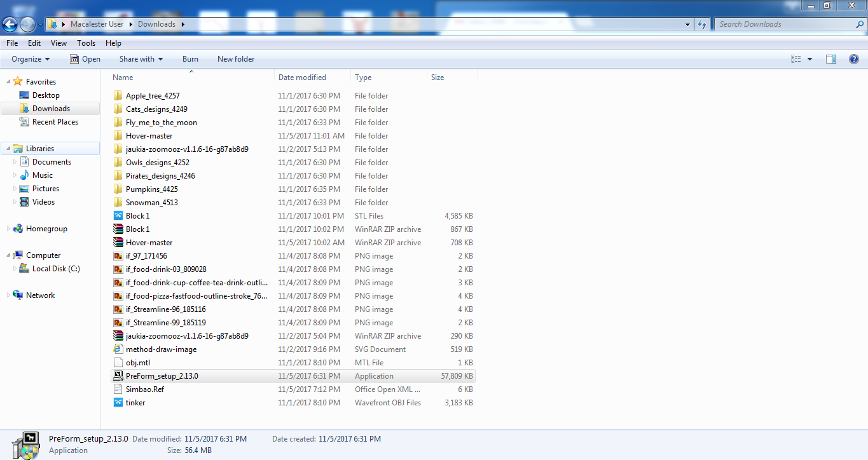
Task: Open the view options dropdown arrow
Action: click(809, 59)
